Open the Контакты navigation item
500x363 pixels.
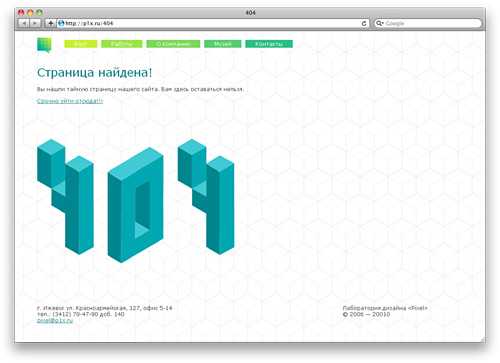269,44
